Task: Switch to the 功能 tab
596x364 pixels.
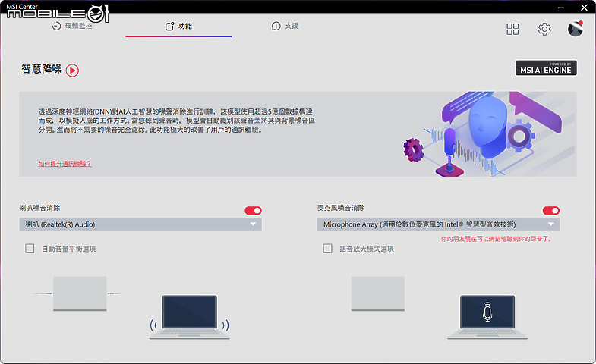Action: tap(178, 27)
